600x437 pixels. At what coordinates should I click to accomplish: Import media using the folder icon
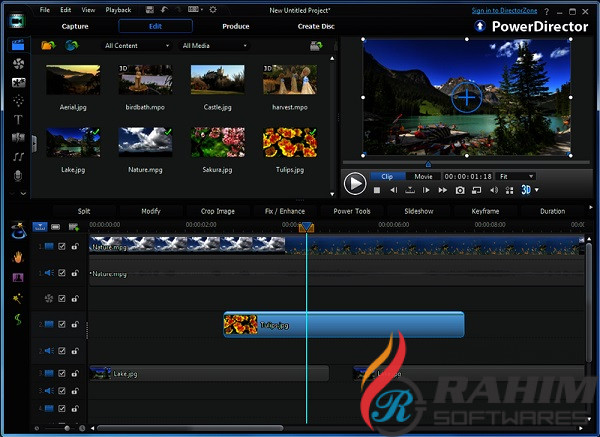(48, 46)
